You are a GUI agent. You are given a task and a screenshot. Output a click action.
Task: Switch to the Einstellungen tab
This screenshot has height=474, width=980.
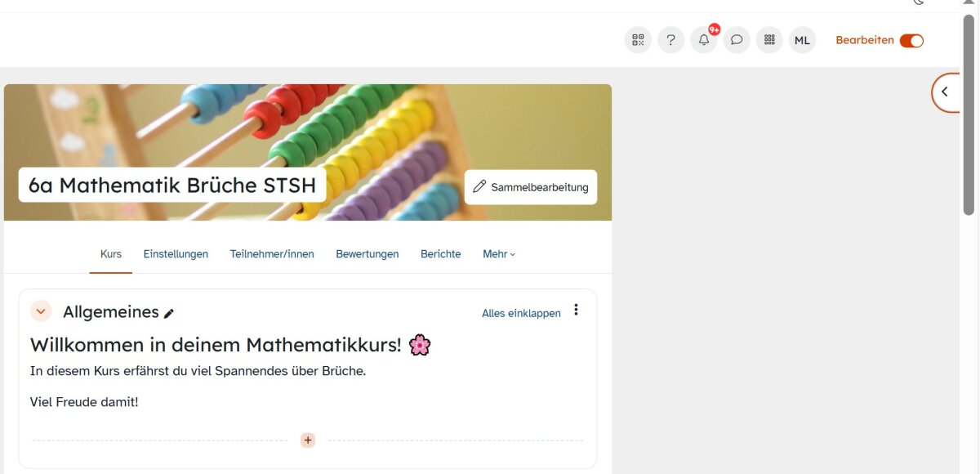pyautogui.click(x=176, y=254)
